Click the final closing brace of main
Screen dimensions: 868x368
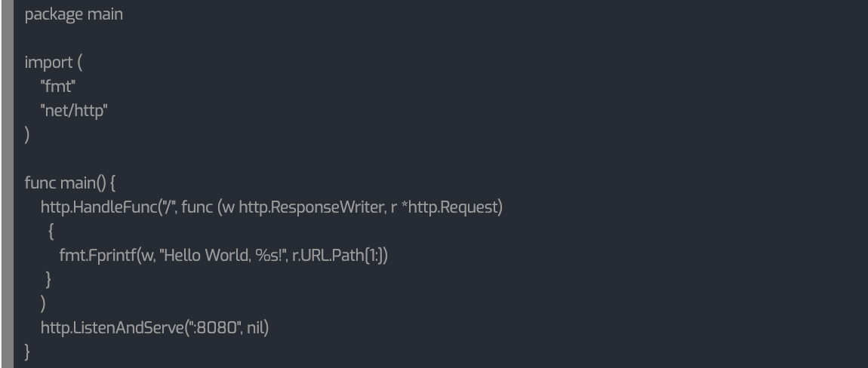click(28, 352)
